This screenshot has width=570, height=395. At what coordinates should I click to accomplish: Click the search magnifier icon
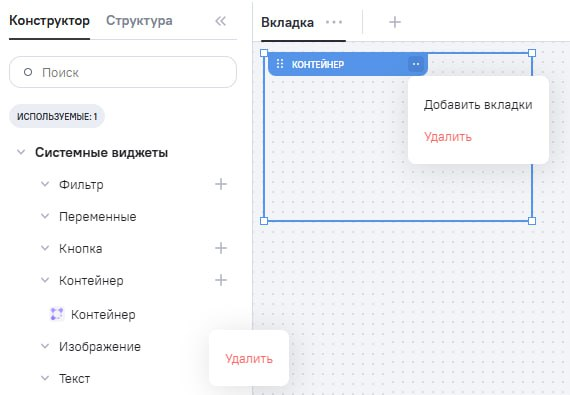[x=28, y=72]
